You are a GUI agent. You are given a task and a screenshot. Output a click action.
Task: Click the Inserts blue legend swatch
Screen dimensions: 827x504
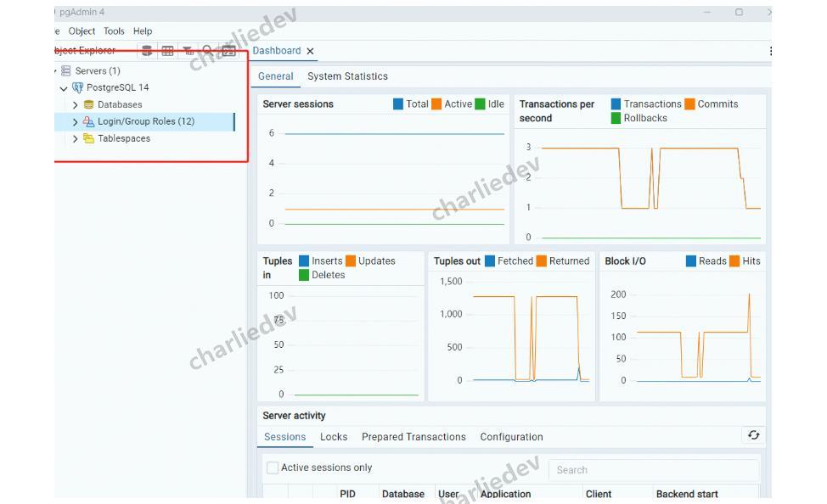[x=304, y=261]
